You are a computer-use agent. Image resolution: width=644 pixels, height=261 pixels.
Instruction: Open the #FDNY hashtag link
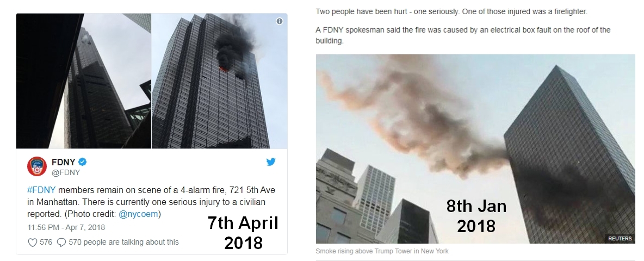41,190
